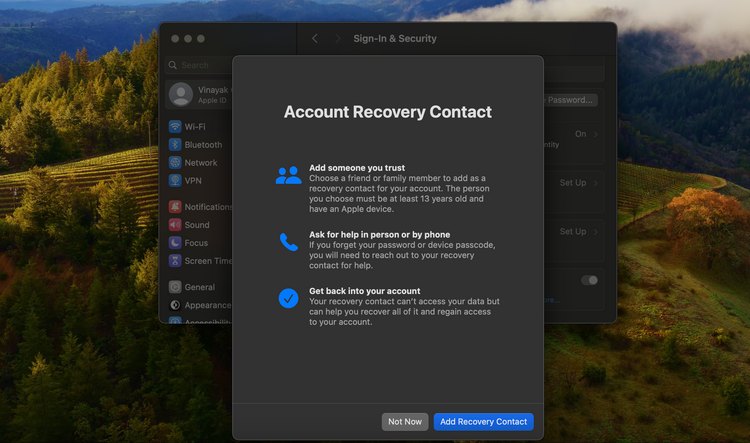Expand the second Set Up row chevron
750x443 pixels.
pos(596,232)
